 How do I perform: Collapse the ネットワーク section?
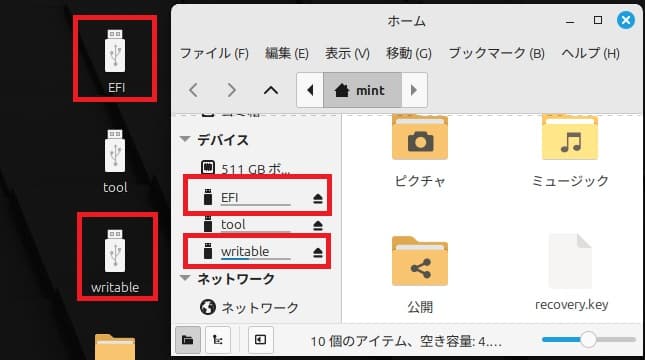click(185, 278)
